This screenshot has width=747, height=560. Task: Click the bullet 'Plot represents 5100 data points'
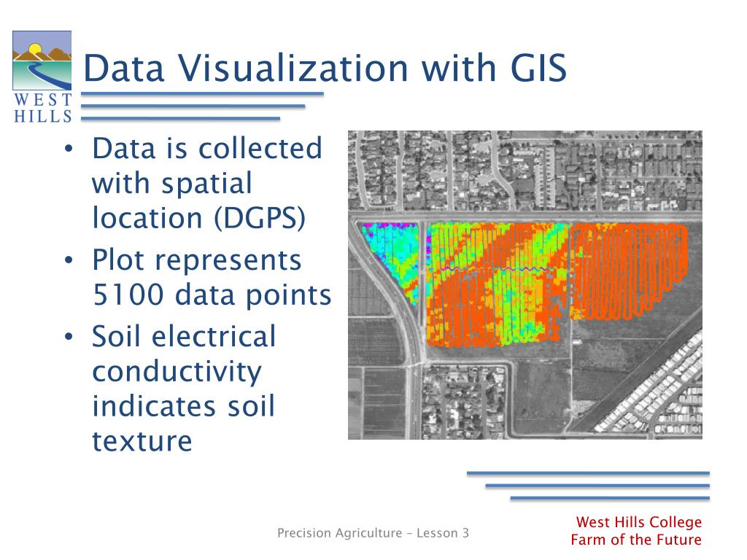[211, 277]
